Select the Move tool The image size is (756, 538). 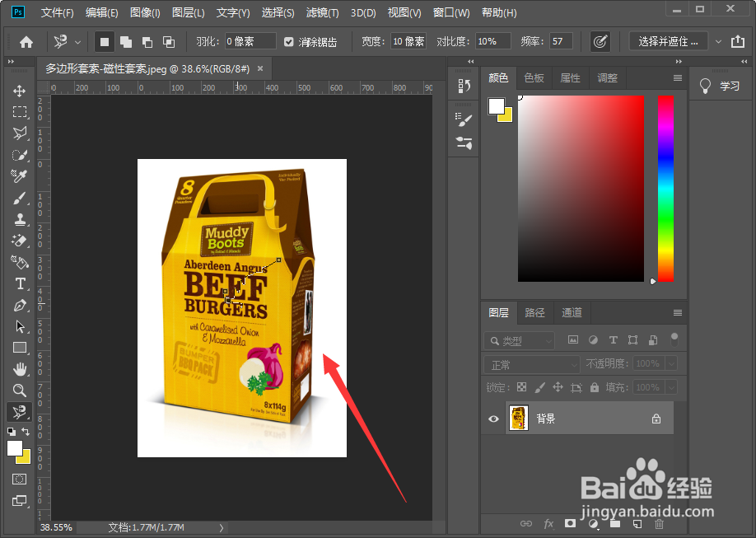coord(19,91)
